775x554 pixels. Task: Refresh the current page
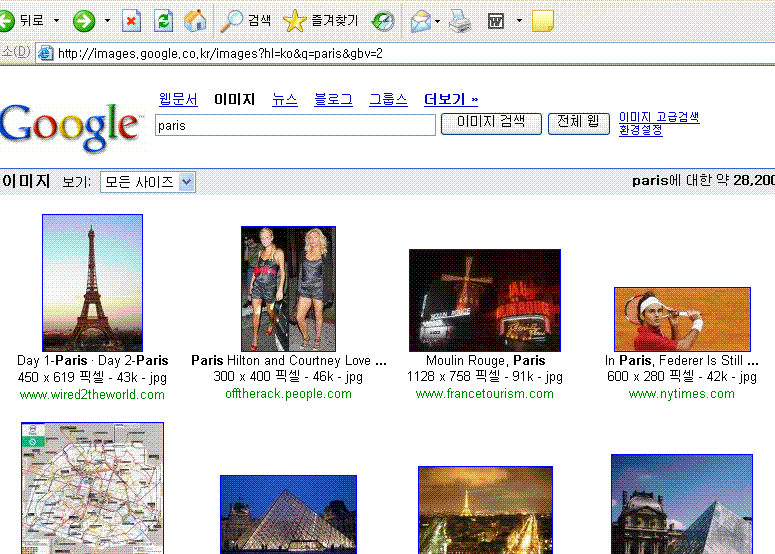pos(163,21)
